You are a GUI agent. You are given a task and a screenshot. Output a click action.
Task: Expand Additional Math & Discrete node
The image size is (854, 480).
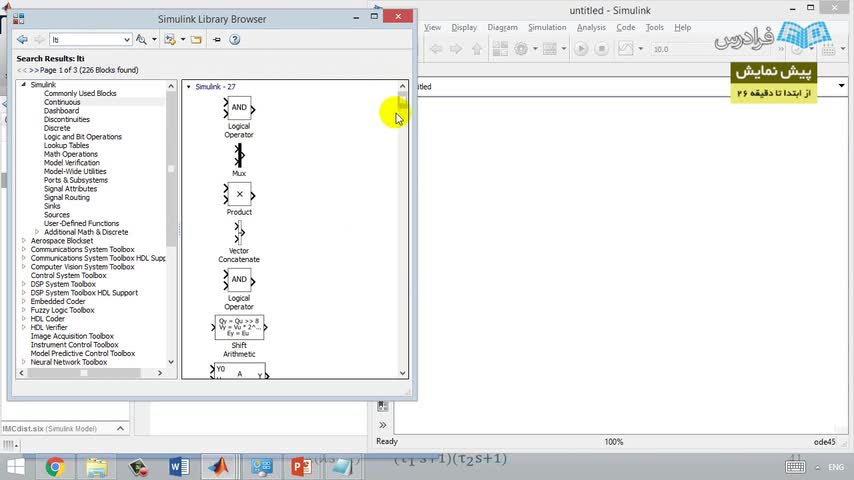pyautogui.click(x=37, y=232)
